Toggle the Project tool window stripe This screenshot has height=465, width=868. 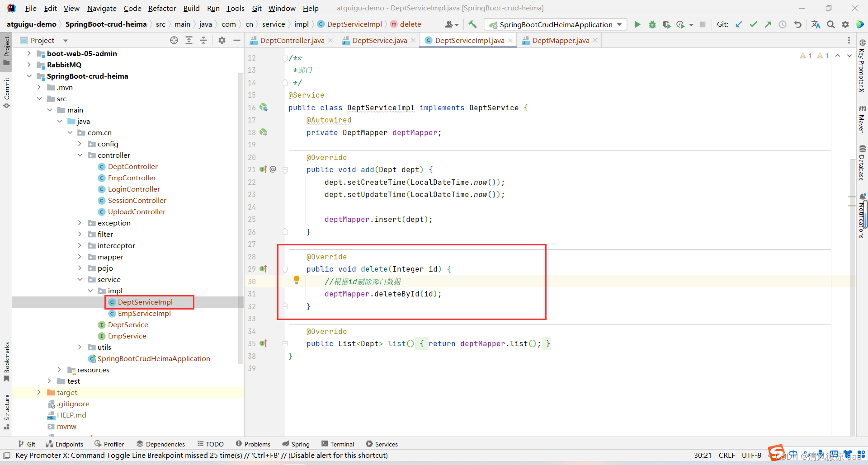7,51
